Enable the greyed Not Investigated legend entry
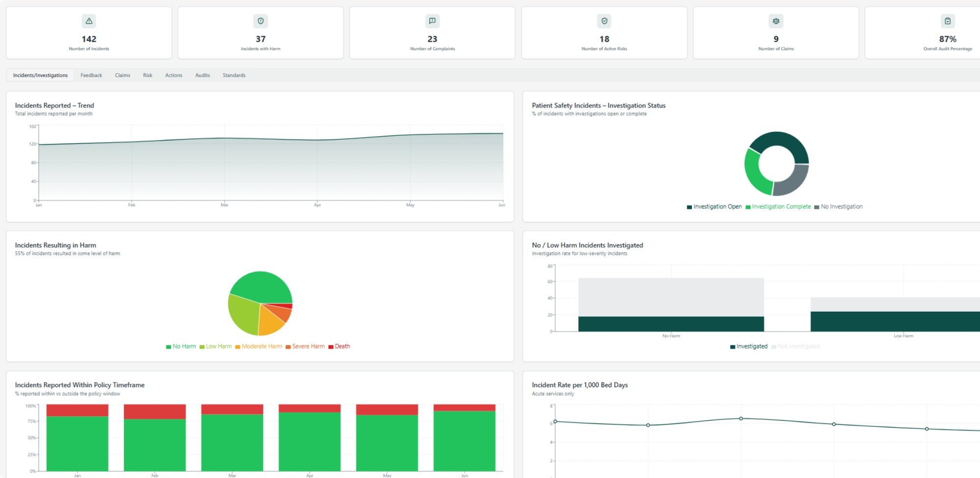 click(795, 346)
